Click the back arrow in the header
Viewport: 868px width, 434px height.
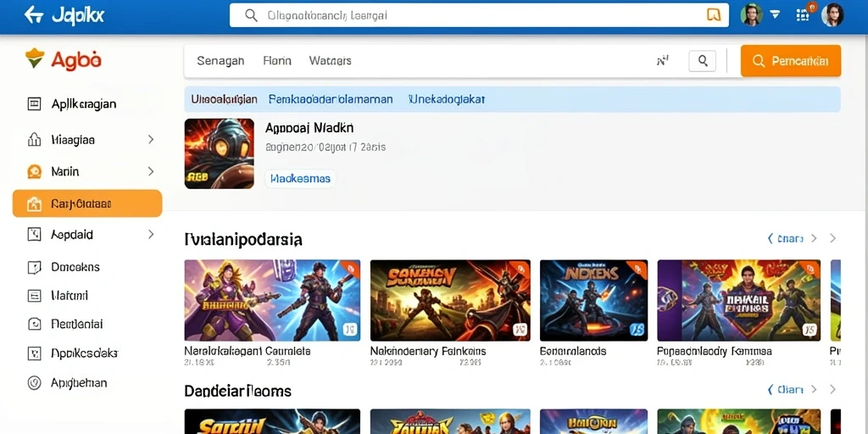pyautogui.click(x=34, y=15)
